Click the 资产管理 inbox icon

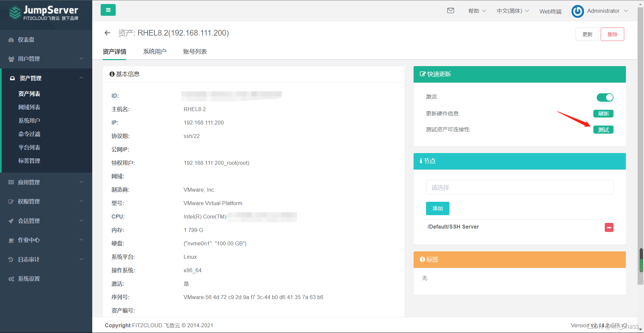pos(12,78)
